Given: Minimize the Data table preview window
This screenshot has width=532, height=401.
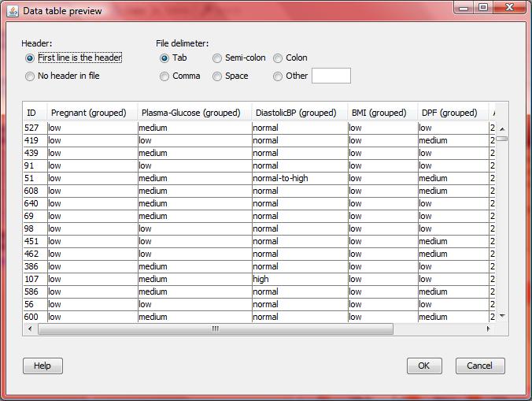Looking at the screenshot, I should pos(464,8).
